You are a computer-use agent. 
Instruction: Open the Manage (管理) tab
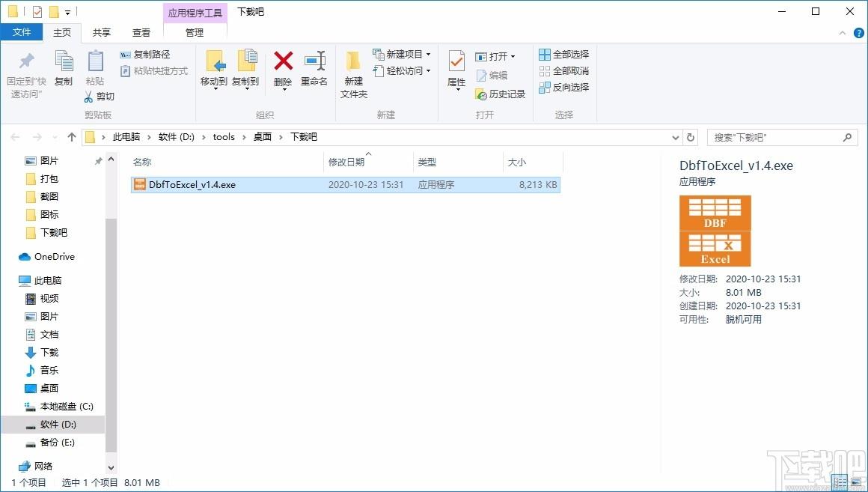tap(195, 33)
